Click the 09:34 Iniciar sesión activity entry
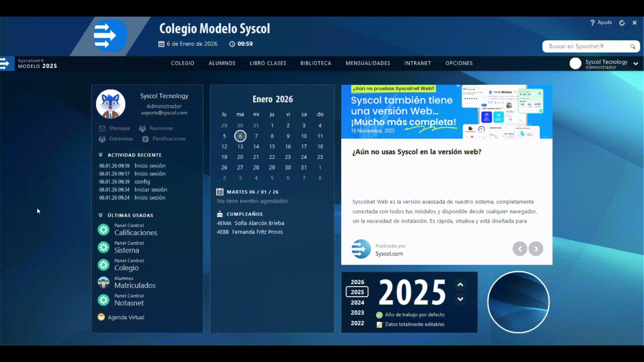Viewport: 644px width, 362px height. pos(133,190)
